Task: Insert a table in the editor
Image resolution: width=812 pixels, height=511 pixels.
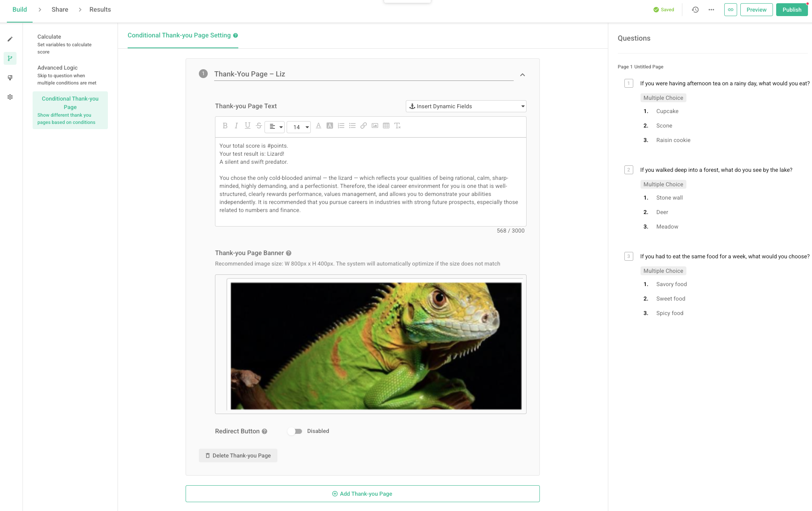Action: (x=386, y=126)
